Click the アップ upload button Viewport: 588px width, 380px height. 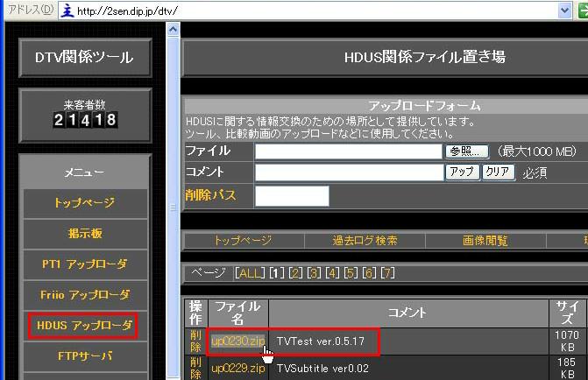coord(462,172)
